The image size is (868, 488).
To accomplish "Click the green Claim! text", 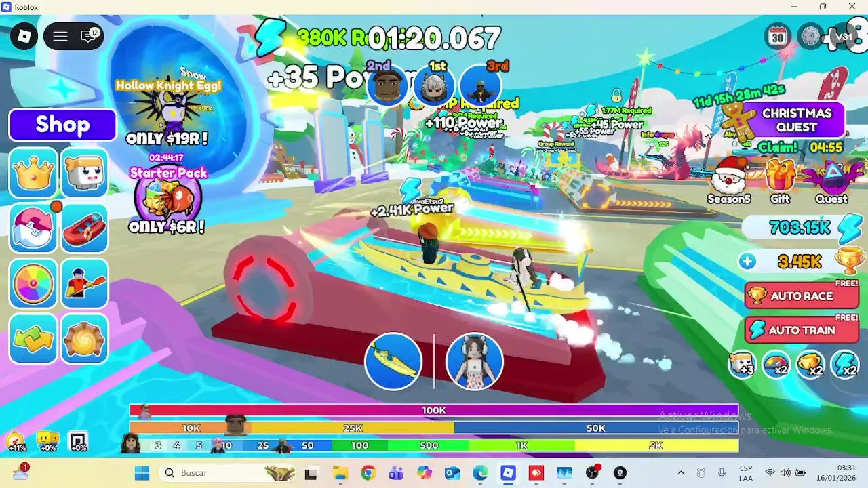I will tap(778, 147).
